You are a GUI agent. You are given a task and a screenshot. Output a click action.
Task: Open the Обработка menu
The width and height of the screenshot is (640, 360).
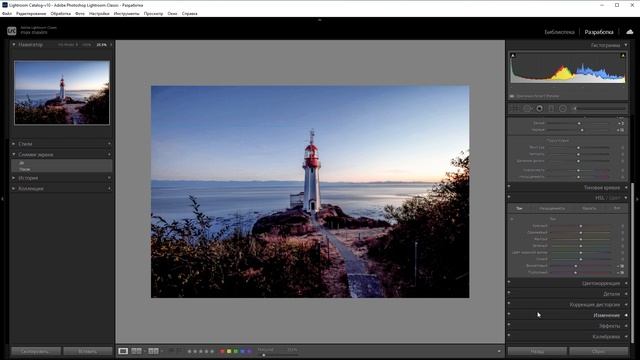tap(60, 13)
